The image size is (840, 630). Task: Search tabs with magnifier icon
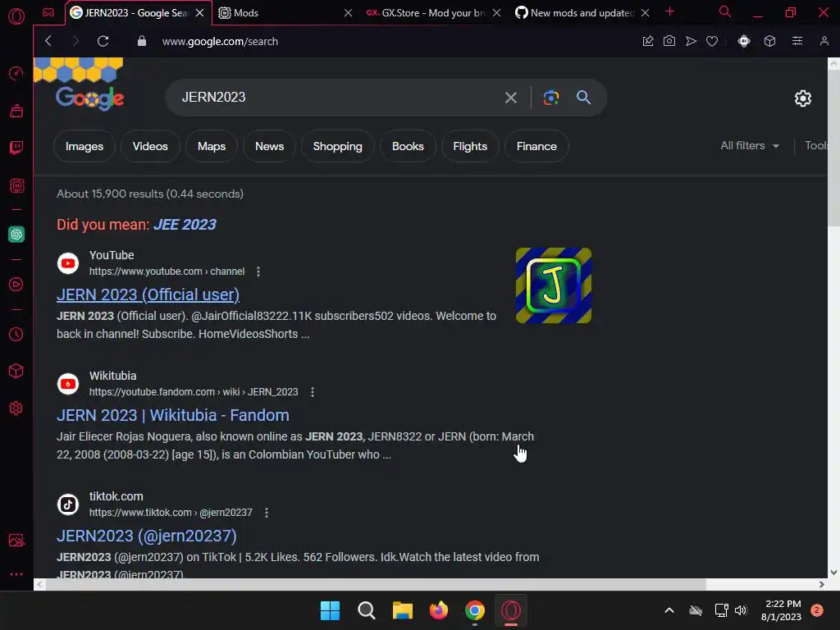(725, 11)
